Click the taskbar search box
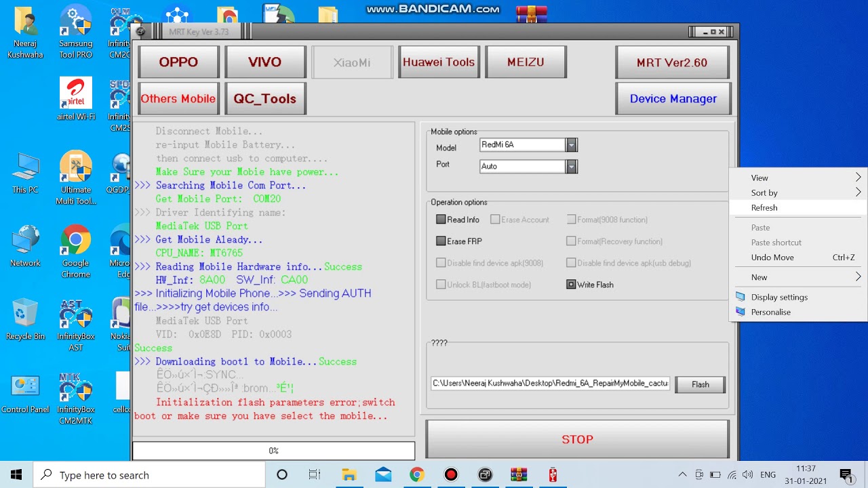The image size is (868, 488). pos(149,474)
